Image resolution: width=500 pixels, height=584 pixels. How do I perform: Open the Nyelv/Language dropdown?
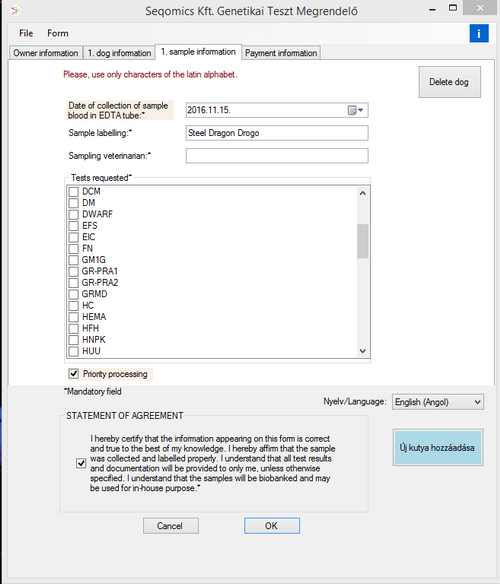[x=438, y=402]
